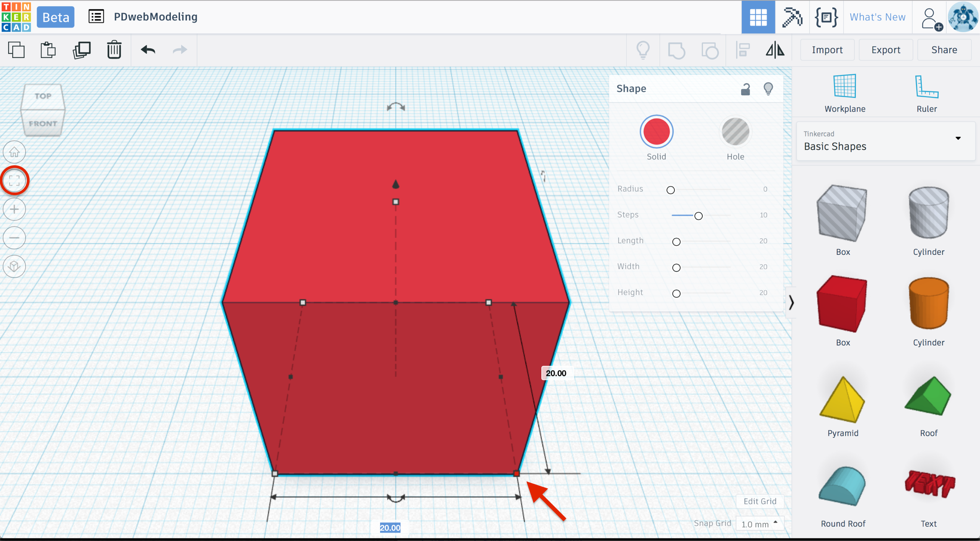This screenshot has width=980, height=541.
Task: Click the Duplicate icon
Action: pos(82,50)
